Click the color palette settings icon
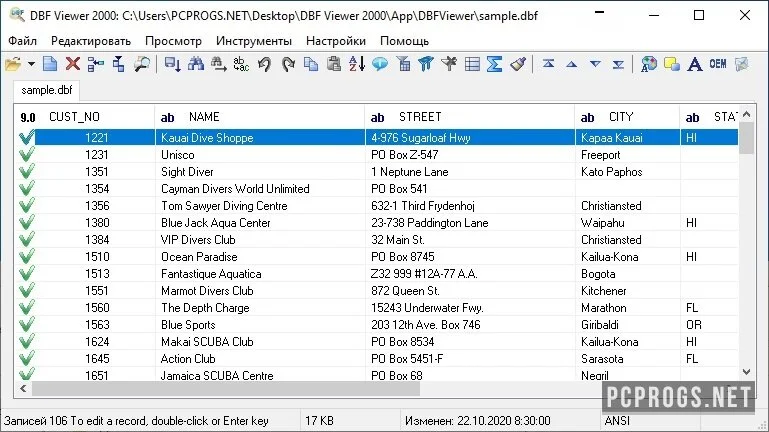This screenshot has width=769, height=432. (x=648, y=64)
